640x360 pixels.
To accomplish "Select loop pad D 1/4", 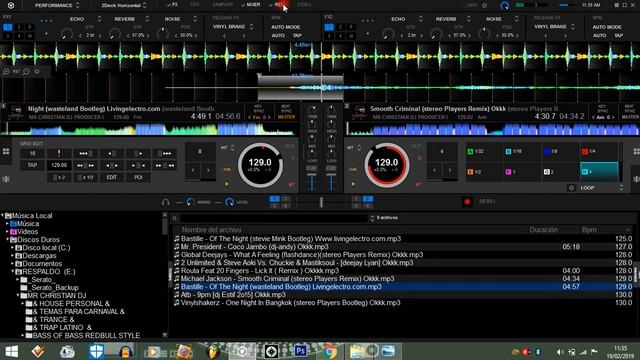I will (x=599, y=151).
